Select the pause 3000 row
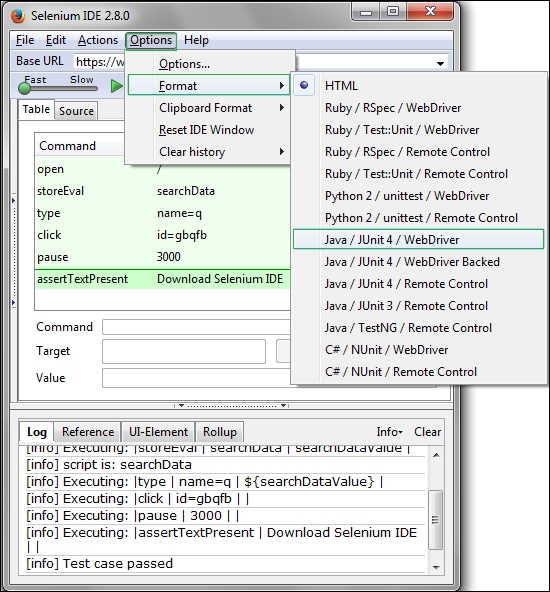Viewport: 550px width, 592px height. click(x=162, y=257)
